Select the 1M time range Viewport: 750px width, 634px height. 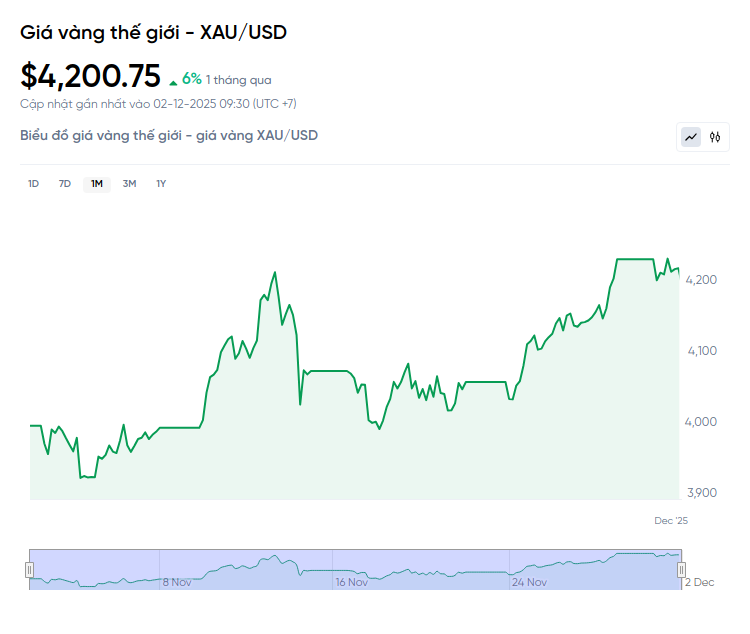pyautogui.click(x=97, y=184)
